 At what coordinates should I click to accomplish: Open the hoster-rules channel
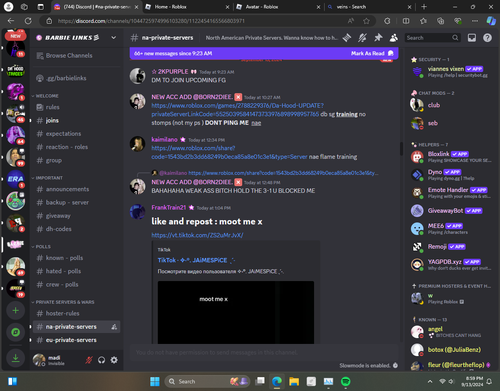(76, 313)
